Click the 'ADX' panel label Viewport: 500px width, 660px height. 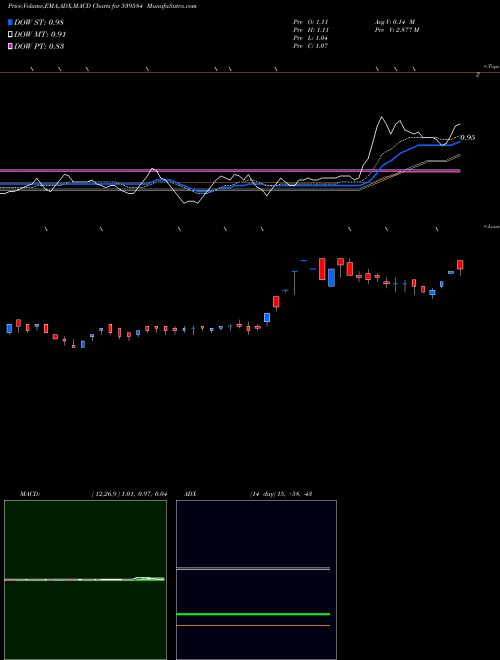point(190,494)
